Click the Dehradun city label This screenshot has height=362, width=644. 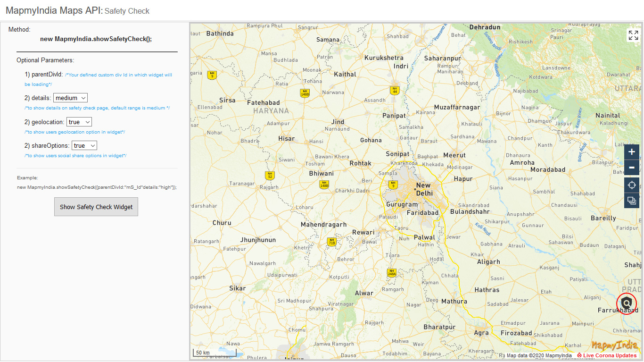click(x=485, y=27)
